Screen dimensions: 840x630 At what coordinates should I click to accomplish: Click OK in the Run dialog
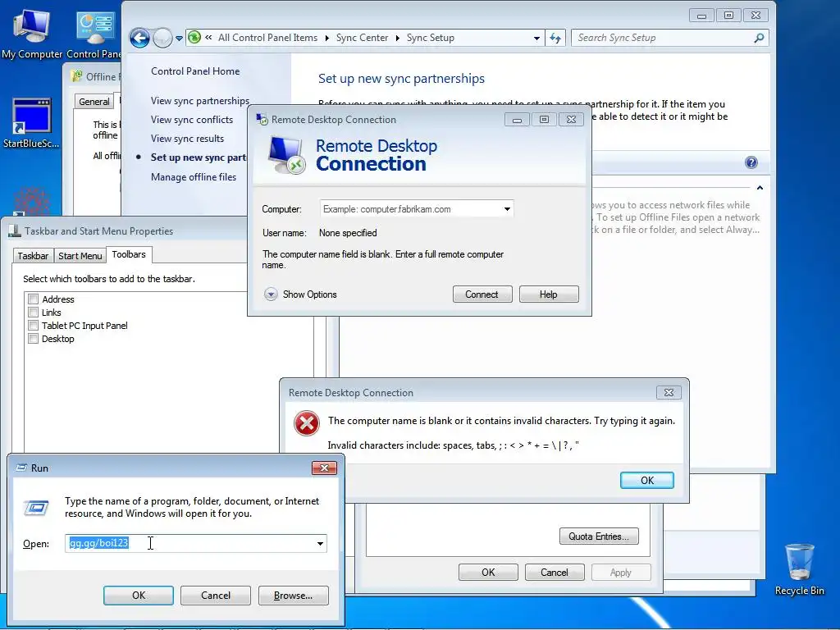(138, 596)
